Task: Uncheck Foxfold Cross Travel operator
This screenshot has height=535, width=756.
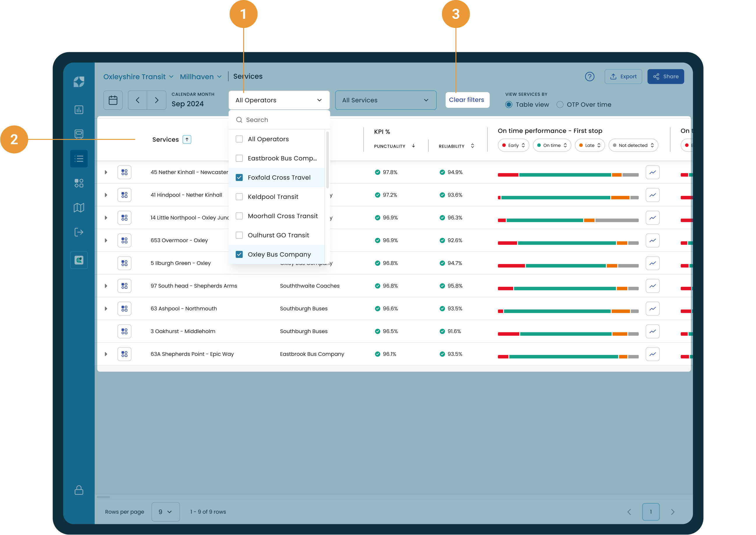Action: coord(239,177)
